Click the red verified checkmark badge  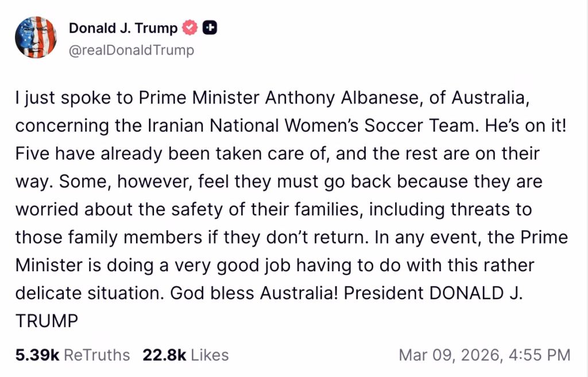coord(189,28)
